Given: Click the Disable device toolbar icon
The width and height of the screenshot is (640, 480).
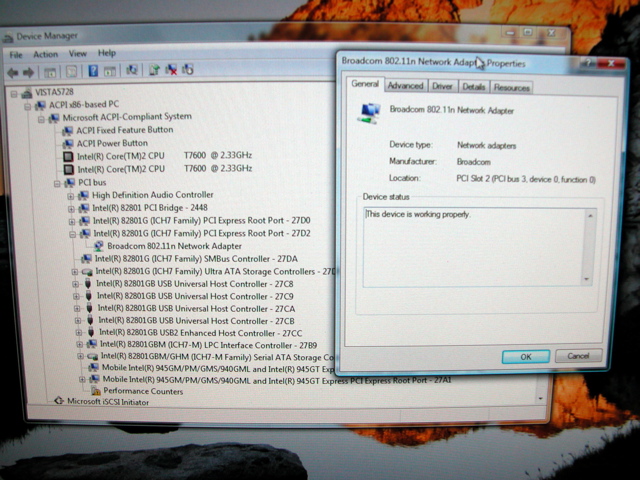Looking at the screenshot, I should (x=187, y=69).
